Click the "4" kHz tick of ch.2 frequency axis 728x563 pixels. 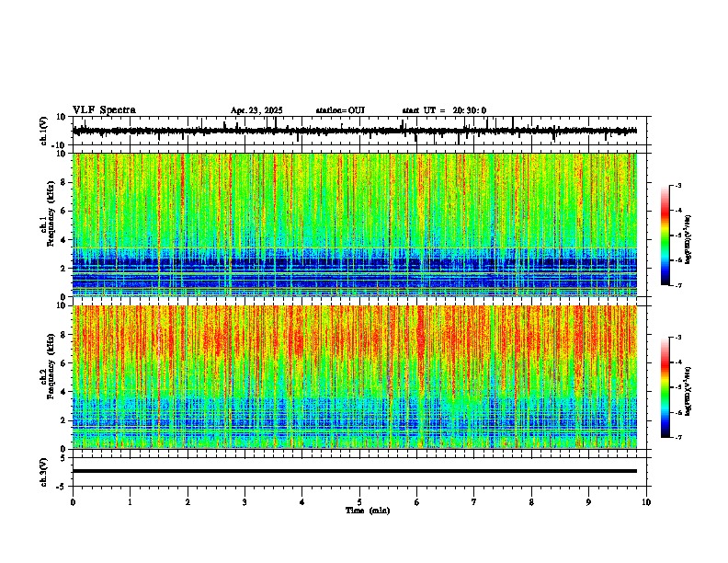click(63, 392)
